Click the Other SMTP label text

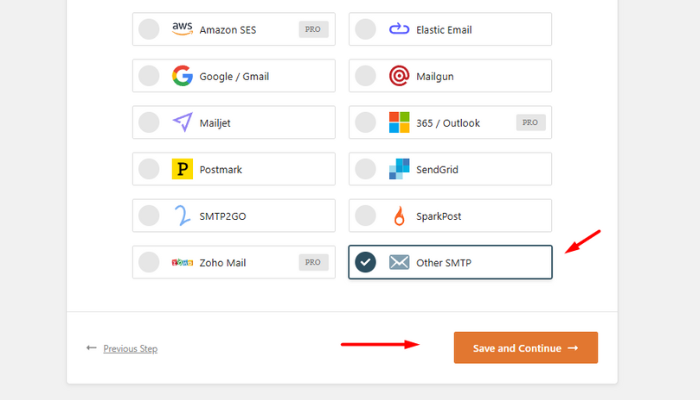pos(443,263)
